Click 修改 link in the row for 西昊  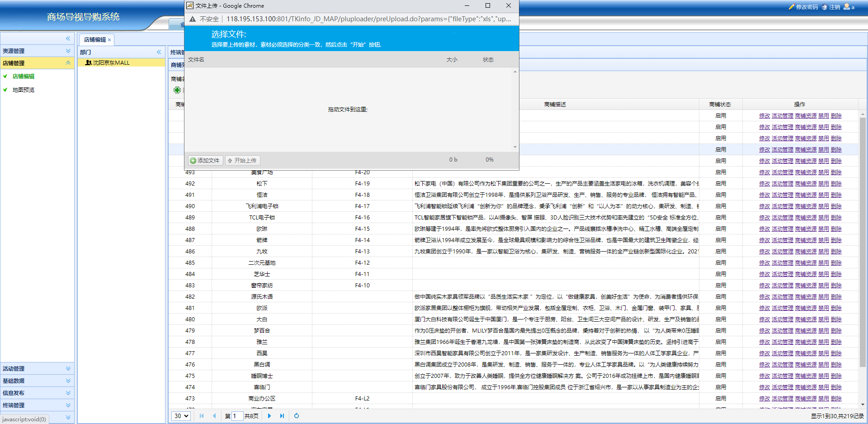(764, 353)
